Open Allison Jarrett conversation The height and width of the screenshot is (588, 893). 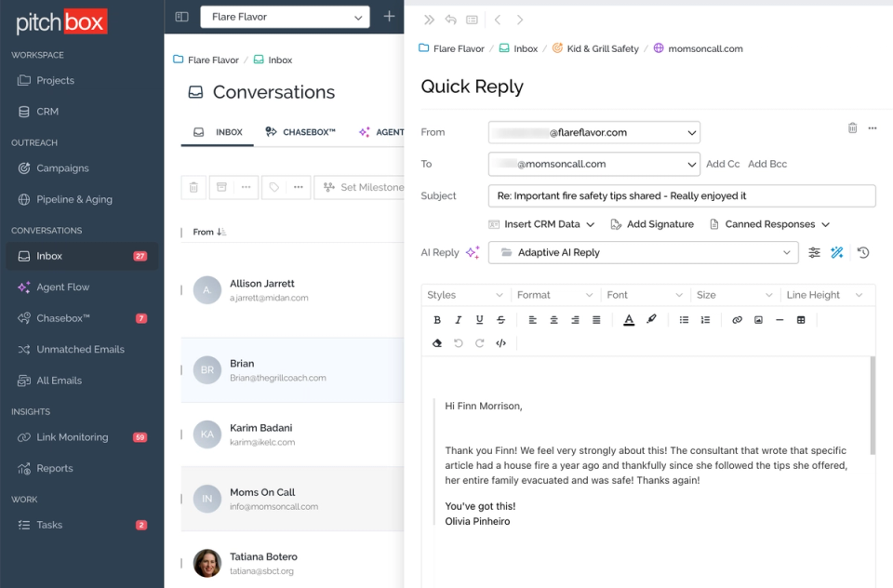pyautogui.click(x=293, y=290)
